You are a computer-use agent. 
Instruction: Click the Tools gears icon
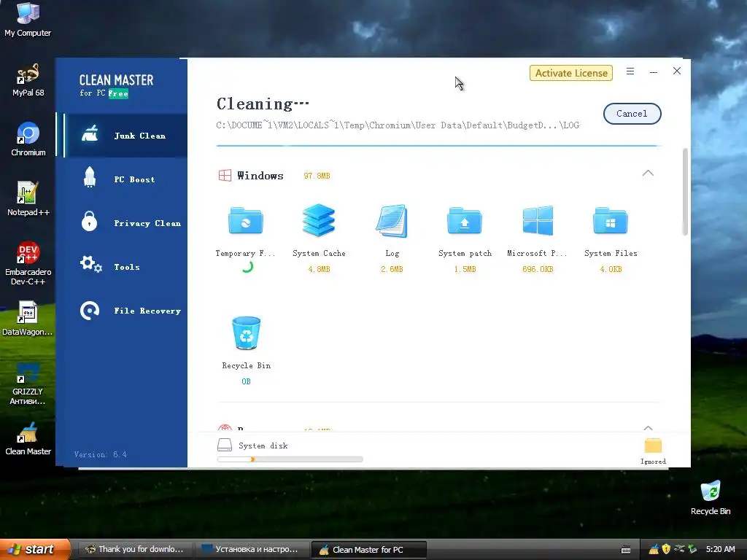coord(90,264)
